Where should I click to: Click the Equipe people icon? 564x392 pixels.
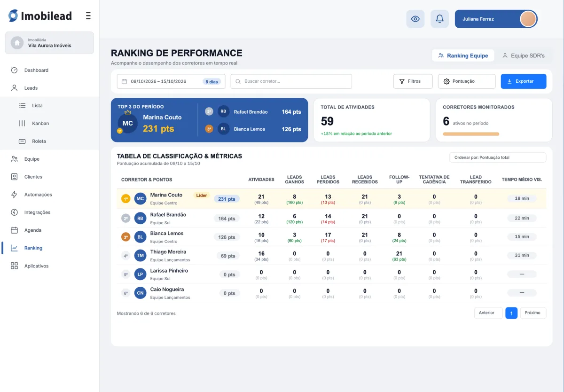click(14, 159)
